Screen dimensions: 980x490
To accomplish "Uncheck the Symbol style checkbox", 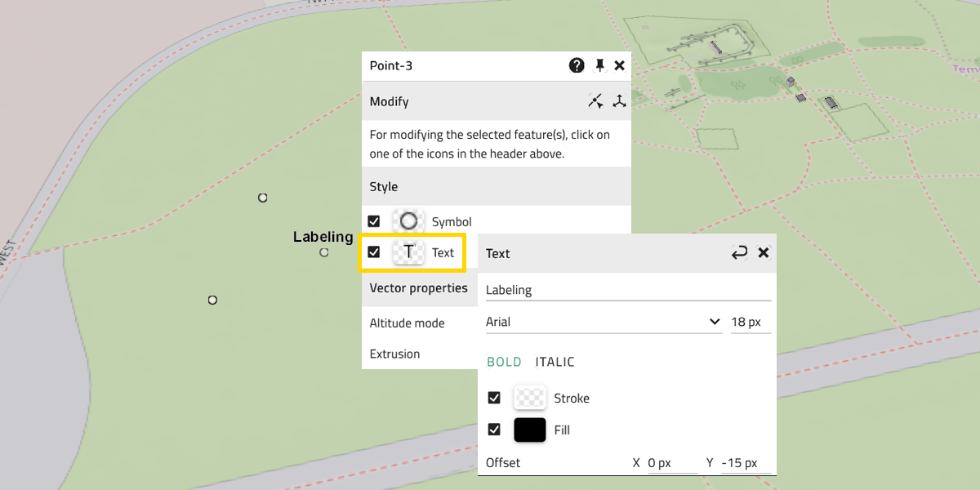I will click(374, 221).
